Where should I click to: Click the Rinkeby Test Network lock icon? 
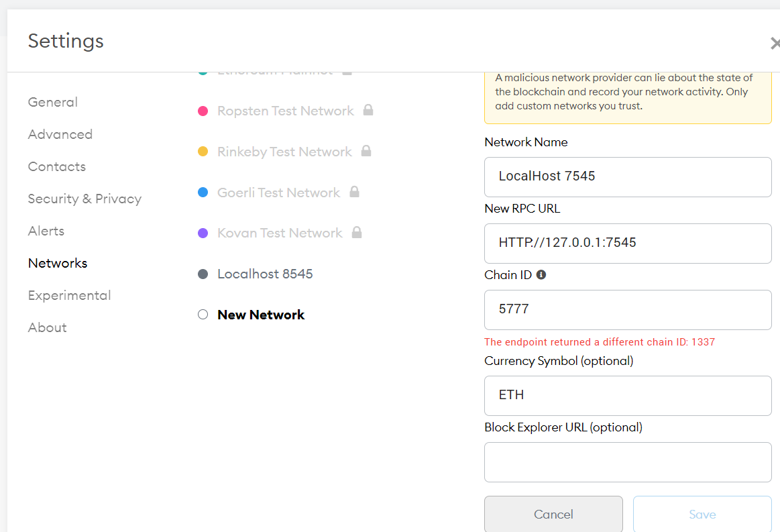click(x=366, y=151)
